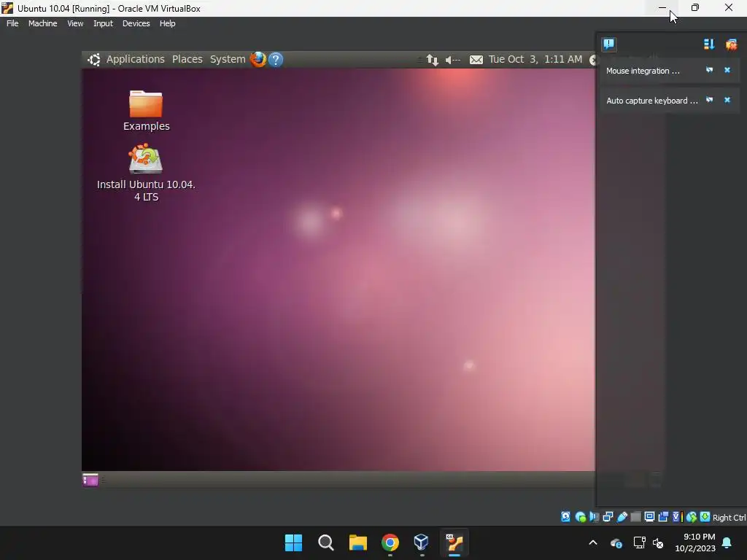Click display status bar icon
This screenshot has width=747, height=560.
[x=649, y=517]
